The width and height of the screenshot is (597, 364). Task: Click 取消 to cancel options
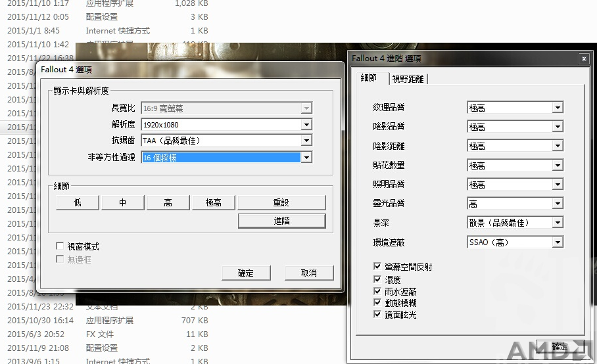pyautogui.click(x=309, y=273)
